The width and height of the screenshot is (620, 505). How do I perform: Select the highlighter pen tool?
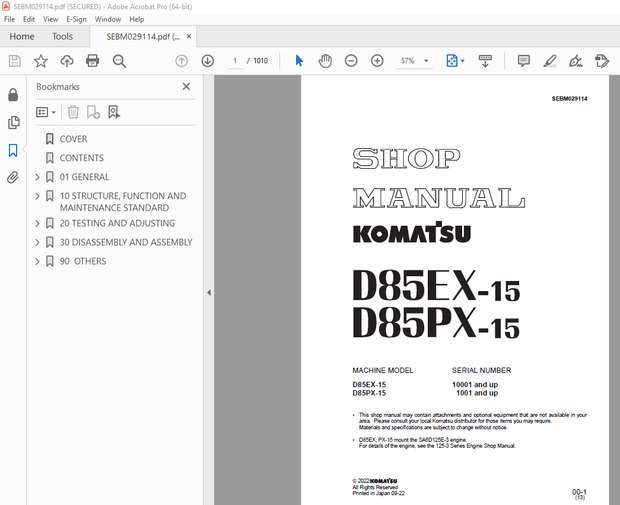[x=550, y=61]
